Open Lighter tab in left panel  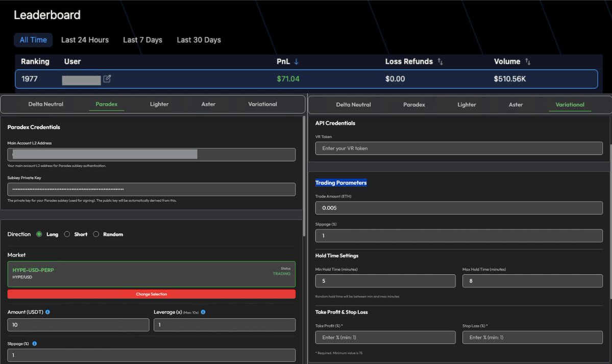tap(159, 104)
